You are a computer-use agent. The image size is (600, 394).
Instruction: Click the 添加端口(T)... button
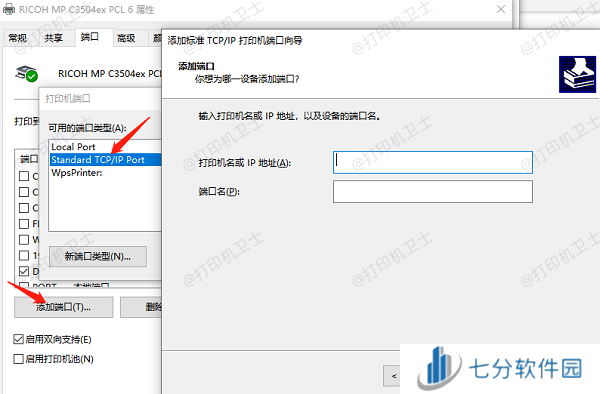tap(64, 307)
